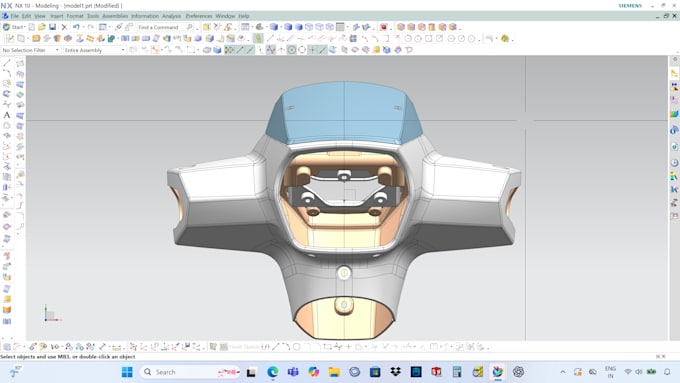The height and width of the screenshot is (383, 680).
Task: Select the Text 'A' tool in left toolbar
Action: pos(7,115)
